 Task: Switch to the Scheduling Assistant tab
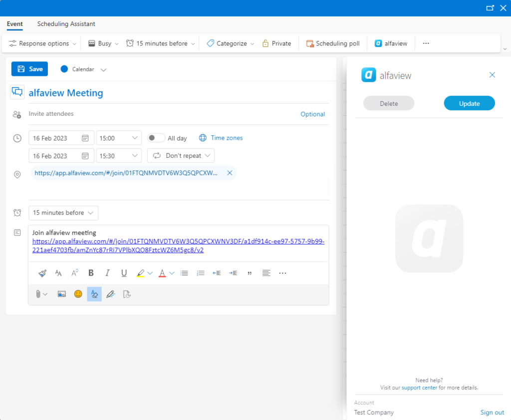pyautogui.click(x=66, y=24)
